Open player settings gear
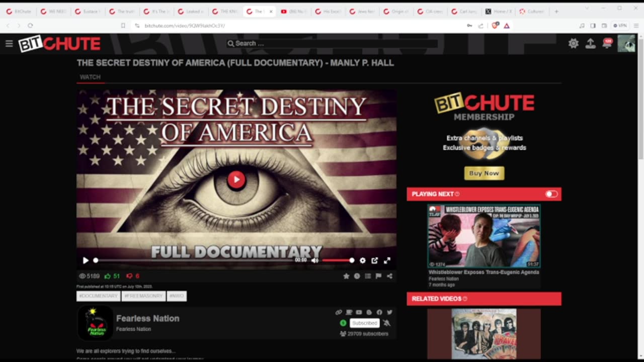644x362 pixels. [x=362, y=260]
